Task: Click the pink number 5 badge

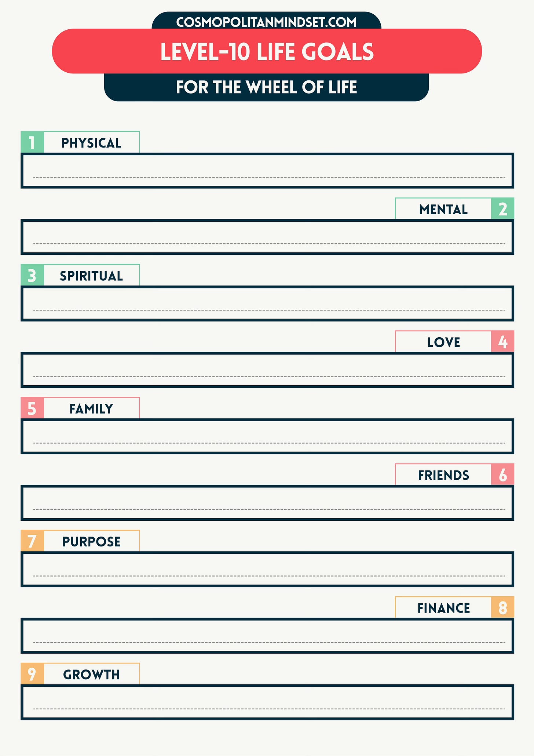Action: [32, 408]
